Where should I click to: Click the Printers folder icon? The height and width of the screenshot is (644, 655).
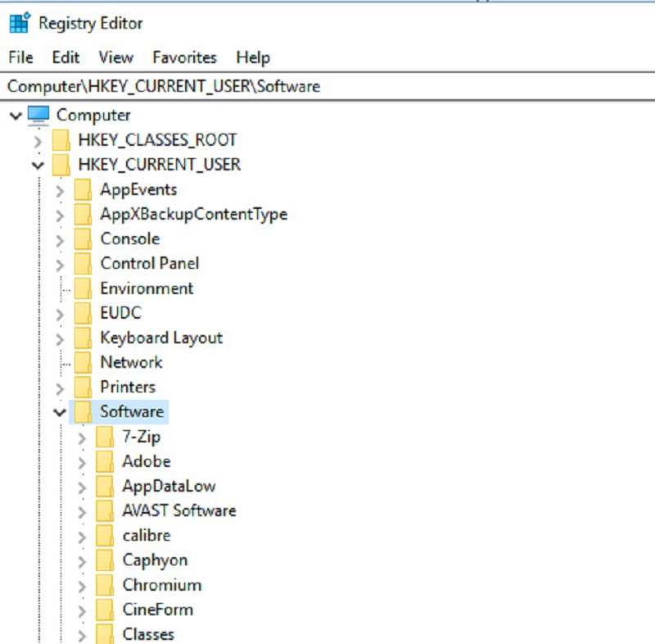pyautogui.click(x=83, y=387)
